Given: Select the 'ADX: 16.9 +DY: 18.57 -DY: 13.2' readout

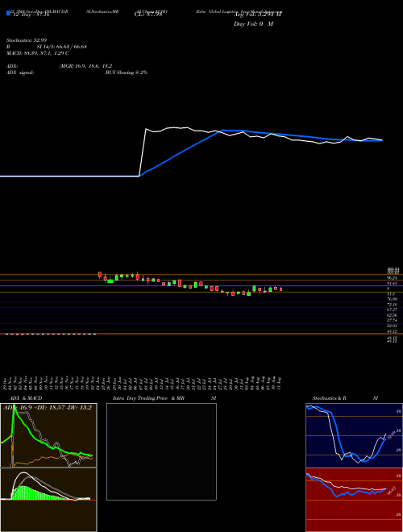Looking at the screenshot, I should point(48,408).
